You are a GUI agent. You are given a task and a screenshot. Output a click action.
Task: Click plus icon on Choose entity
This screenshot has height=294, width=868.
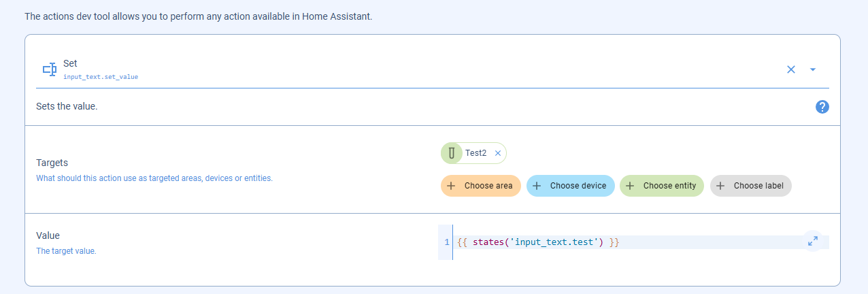[631, 186]
